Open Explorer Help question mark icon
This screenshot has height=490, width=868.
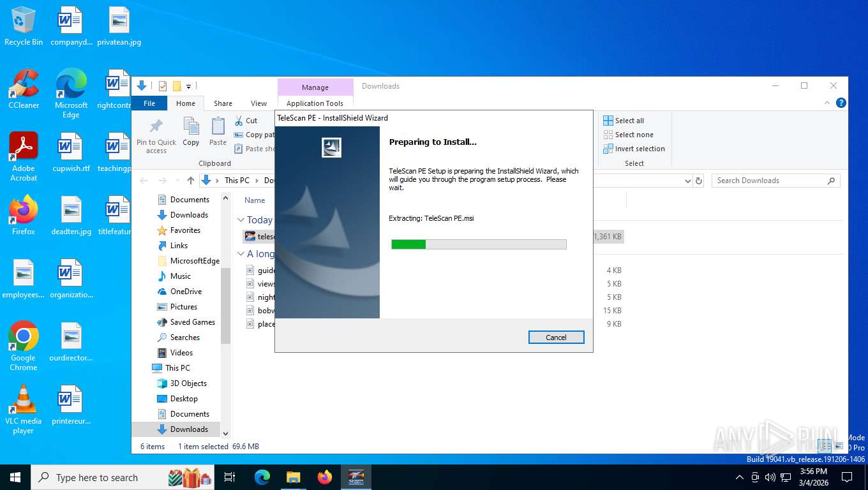(x=841, y=103)
